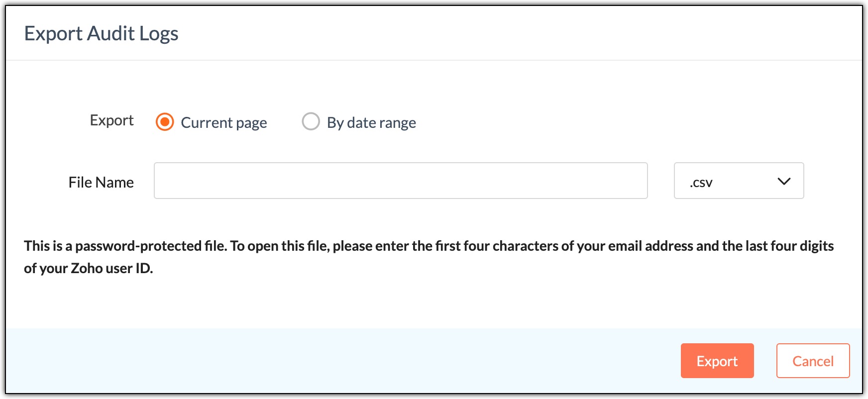Click the light blue footer bar area
Image resolution: width=868 pixels, height=399 pixels.
pos(343,361)
